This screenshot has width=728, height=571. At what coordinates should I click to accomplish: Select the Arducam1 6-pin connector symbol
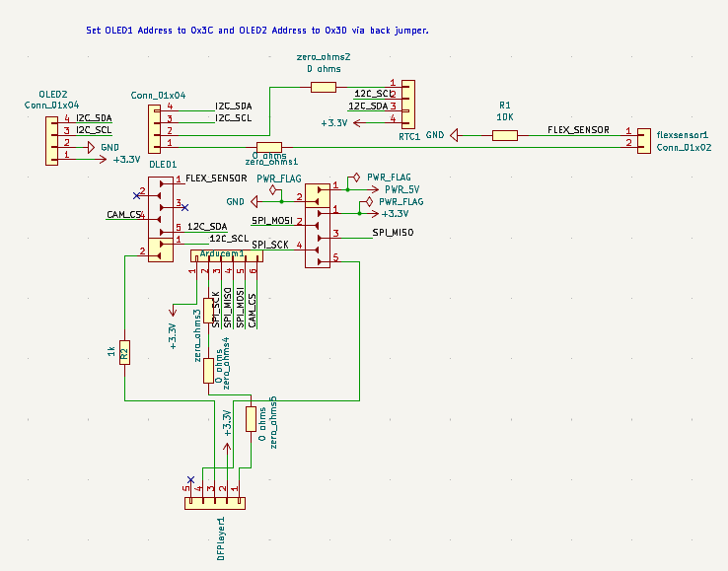227,255
